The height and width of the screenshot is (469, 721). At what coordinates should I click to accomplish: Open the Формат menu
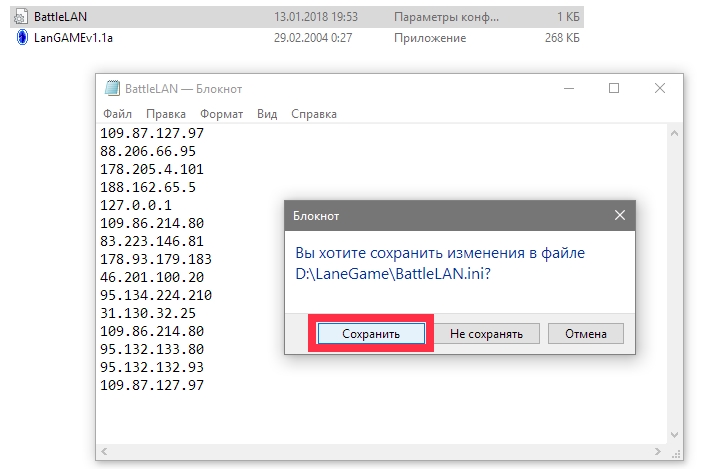point(221,114)
